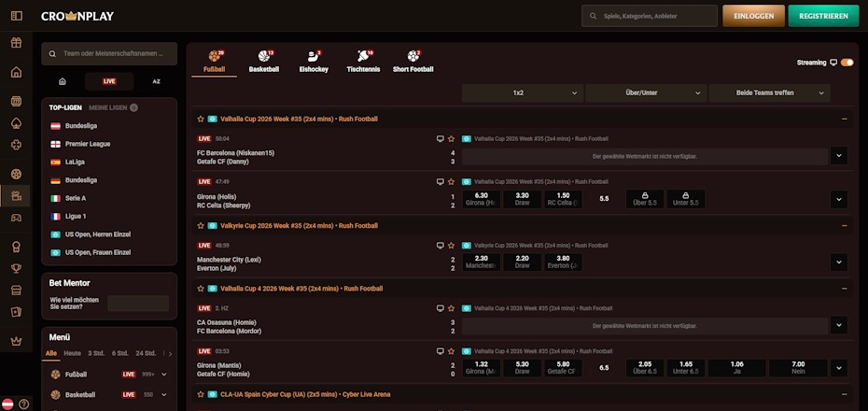Bet on Girona (Holis) at 6.30
The width and height of the screenshot is (868, 411).
(482, 199)
